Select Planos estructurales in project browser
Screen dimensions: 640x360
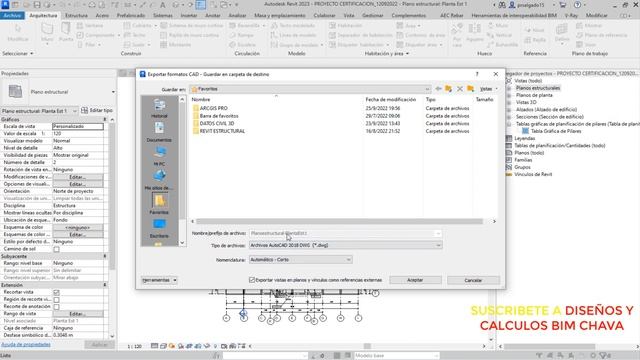[538, 88]
